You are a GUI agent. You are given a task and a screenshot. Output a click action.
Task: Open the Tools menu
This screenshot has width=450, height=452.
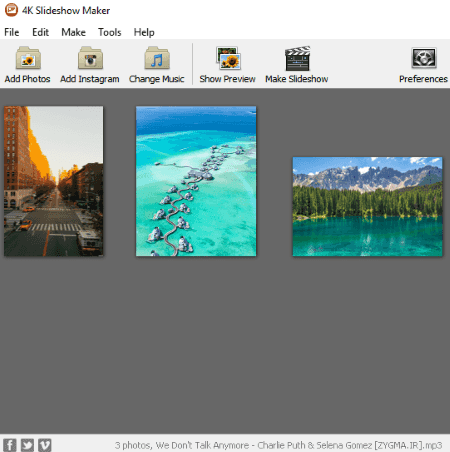[x=110, y=32]
